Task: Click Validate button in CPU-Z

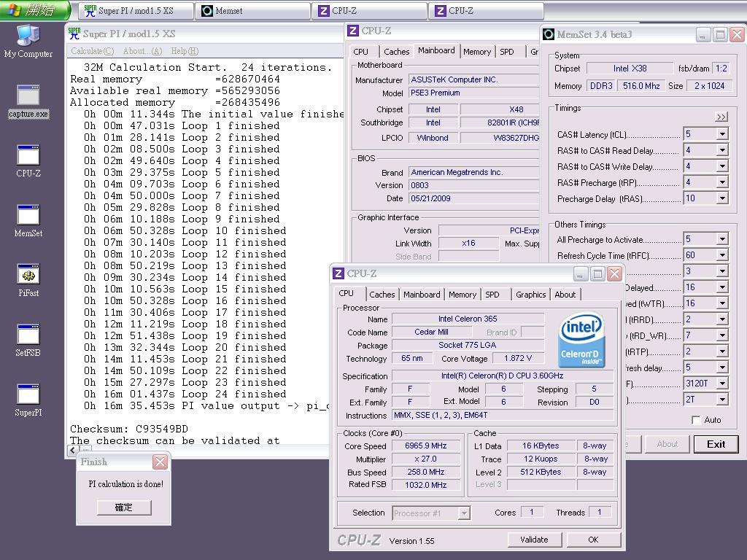Action: pyautogui.click(x=534, y=540)
